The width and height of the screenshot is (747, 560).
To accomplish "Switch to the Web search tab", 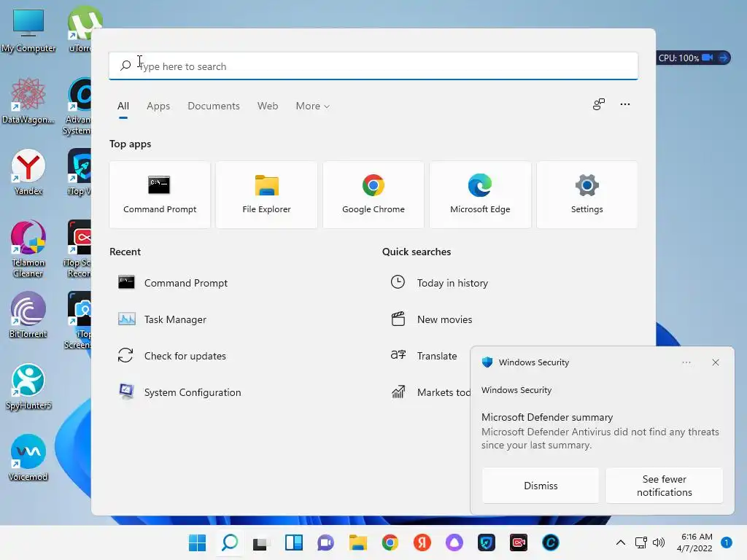I will click(x=268, y=106).
